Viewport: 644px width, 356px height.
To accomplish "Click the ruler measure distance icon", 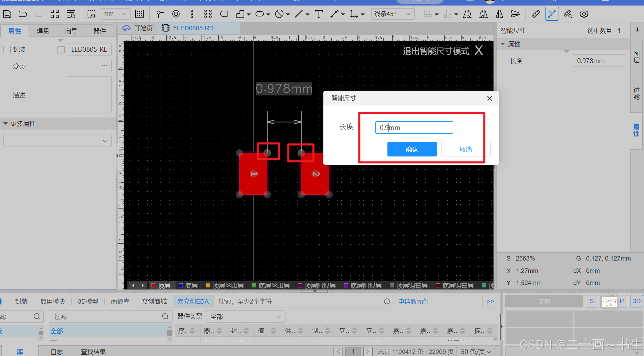I will click(x=536, y=14).
